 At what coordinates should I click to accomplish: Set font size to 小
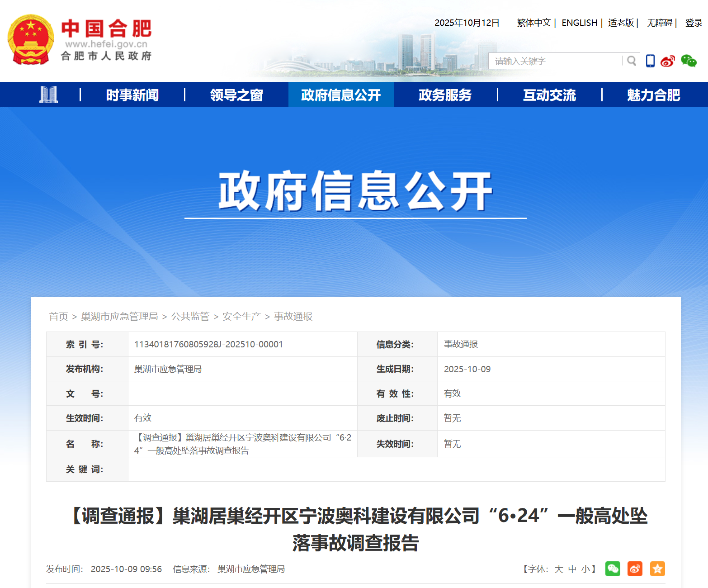(585, 569)
